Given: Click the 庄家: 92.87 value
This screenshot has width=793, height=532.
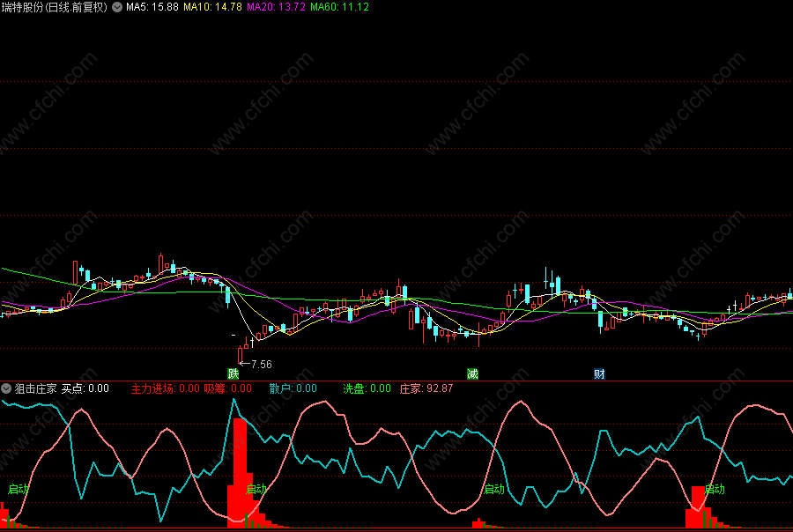Looking at the screenshot, I should tap(426, 388).
